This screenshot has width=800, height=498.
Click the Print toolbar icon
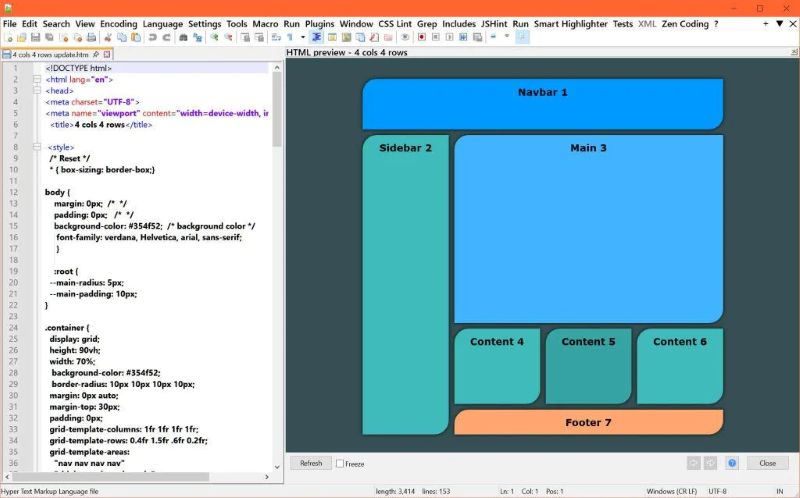click(91, 37)
